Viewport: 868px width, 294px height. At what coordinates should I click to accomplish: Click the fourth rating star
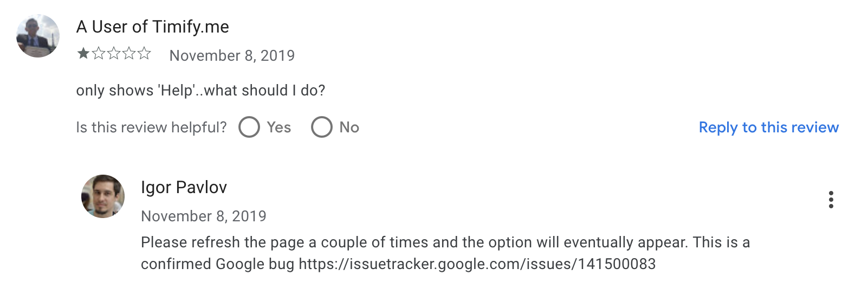pos(129,54)
